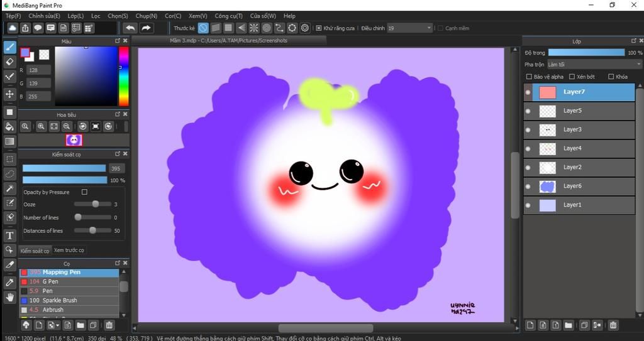The width and height of the screenshot is (644, 341).
Task: Select the Gradient tool
Action: click(10, 141)
